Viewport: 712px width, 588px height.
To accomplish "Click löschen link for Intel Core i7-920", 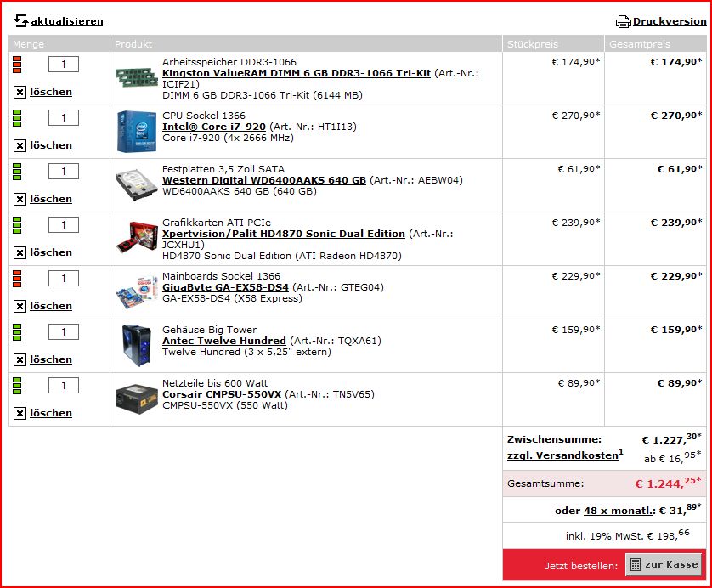I will (51, 146).
